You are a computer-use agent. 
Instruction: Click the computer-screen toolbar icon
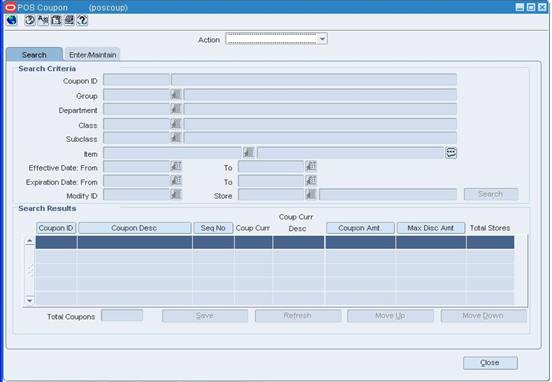coord(69,20)
